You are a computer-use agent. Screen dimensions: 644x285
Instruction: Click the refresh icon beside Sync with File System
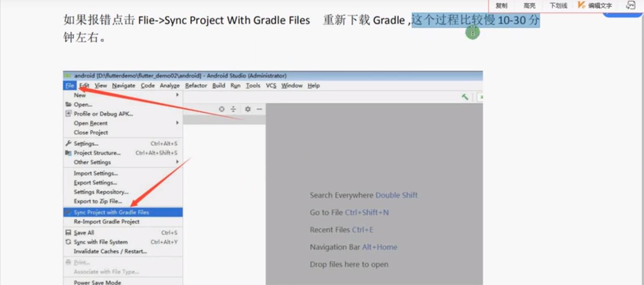click(68, 242)
